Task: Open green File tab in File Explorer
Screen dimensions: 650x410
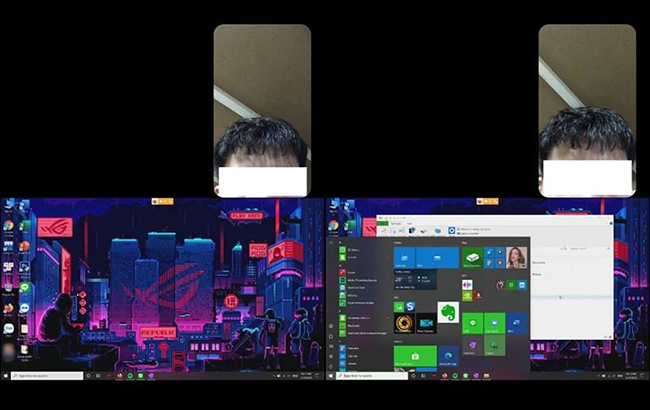Action: tap(382, 223)
